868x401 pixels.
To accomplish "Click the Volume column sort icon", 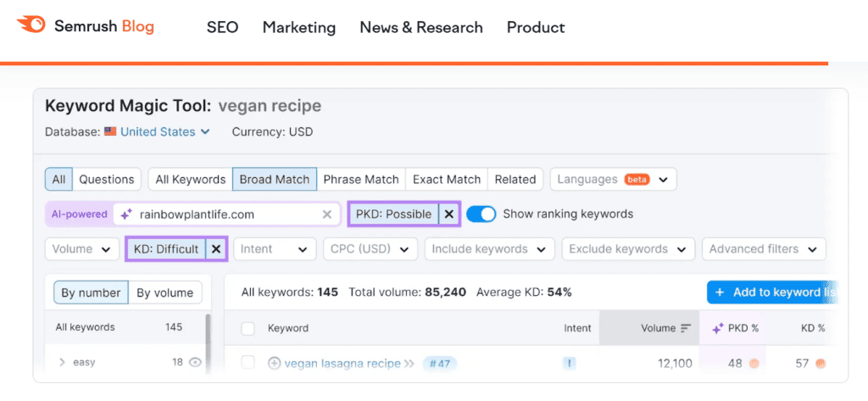I will [x=686, y=328].
